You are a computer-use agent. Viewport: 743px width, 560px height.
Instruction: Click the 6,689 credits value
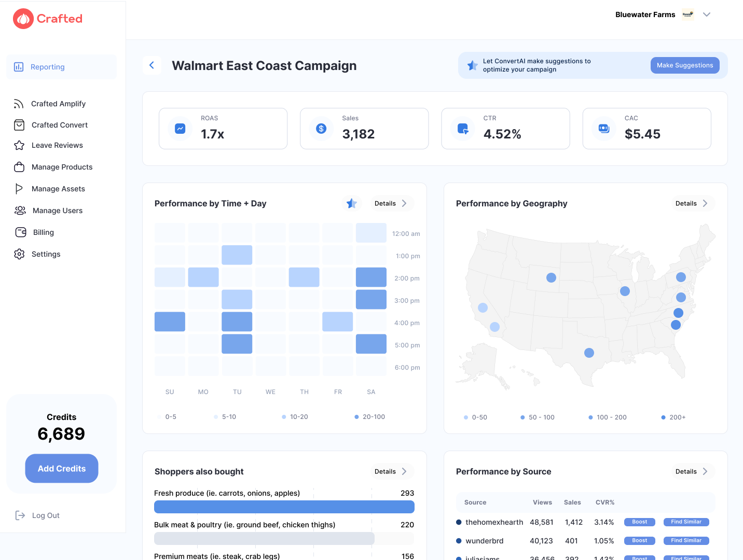[61, 434]
